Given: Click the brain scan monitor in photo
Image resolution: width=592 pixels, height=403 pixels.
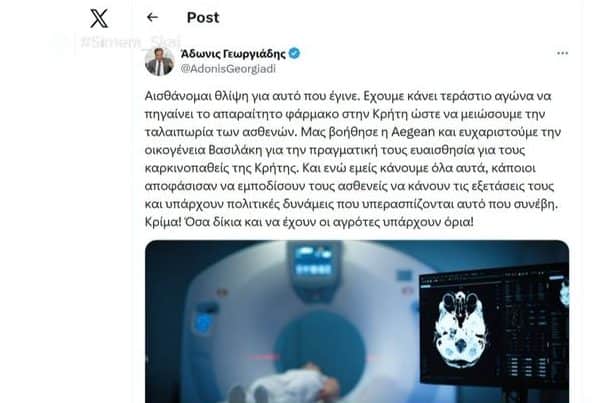Looking at the screenshot, I should click(494, 326).
